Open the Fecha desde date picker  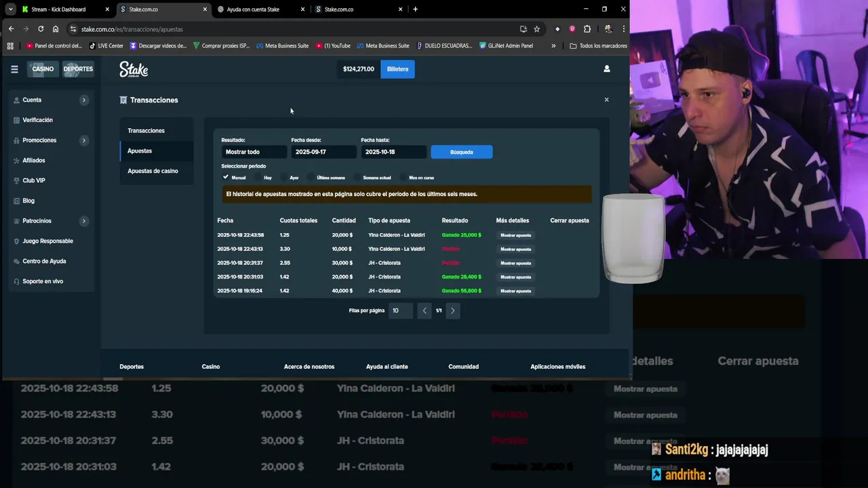click(x=323, y=152)
